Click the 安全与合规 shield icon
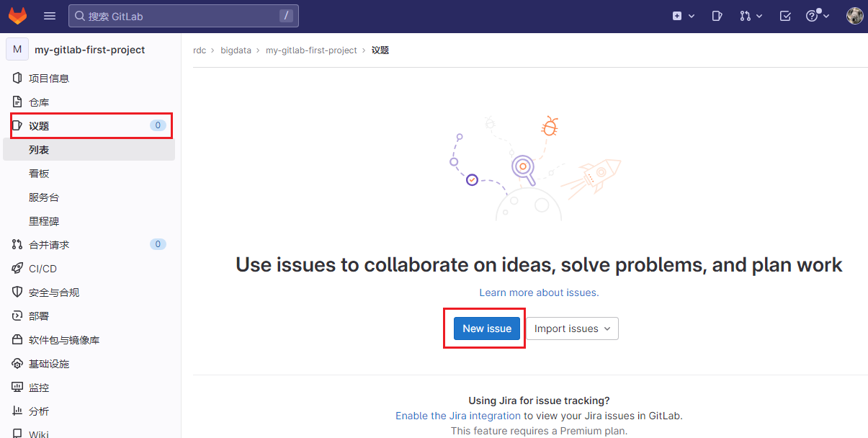 click(x=17, y=292)
